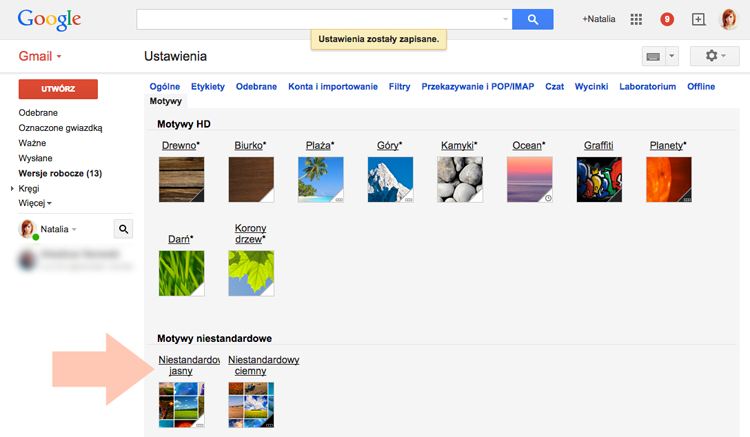The height and width of the screenshot is (437, 750).
Task: Choose the Drewno wood theme thumbnail
Action: point(181,179)
